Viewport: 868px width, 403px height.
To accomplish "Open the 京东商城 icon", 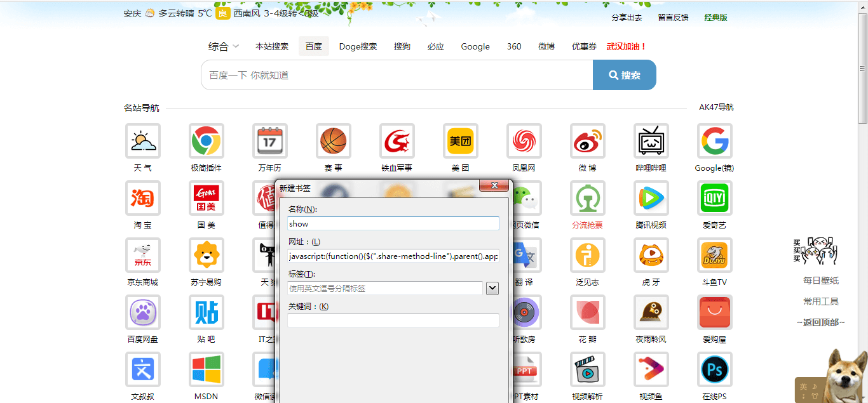I will (143, 255).
